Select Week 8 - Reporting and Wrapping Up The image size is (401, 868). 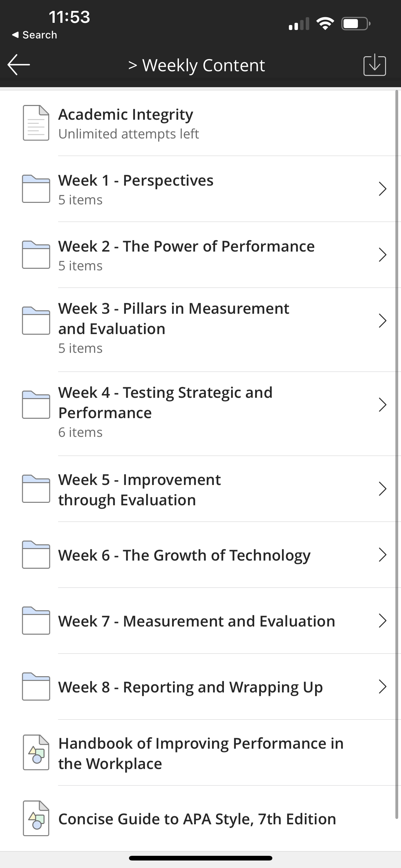point(190,687)
